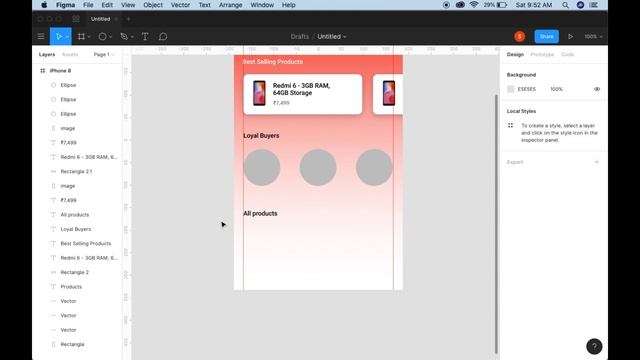640x360 pixels.
Task: Click the battery status icon
Action: (x=502, y=5)
